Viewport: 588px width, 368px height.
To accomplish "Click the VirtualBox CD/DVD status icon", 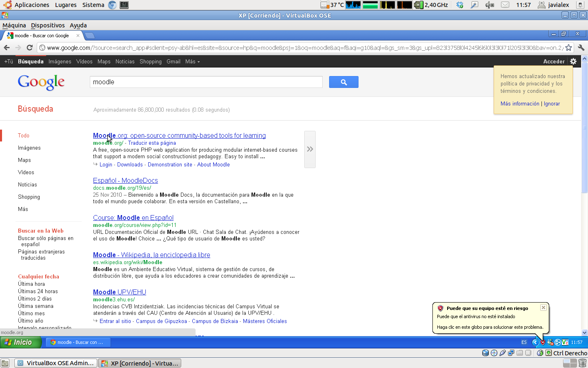I will tap(494, 353).
